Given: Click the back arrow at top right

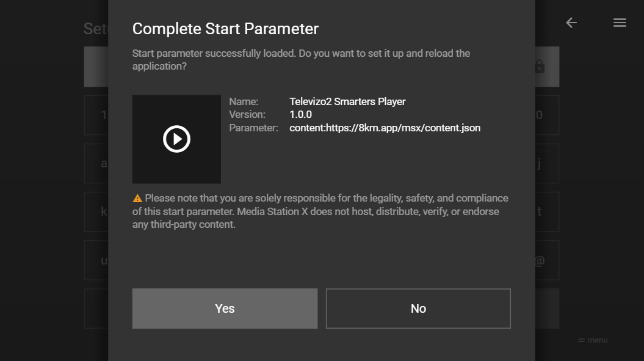Looking at the screenshot, I should click(x=571, y=23).
